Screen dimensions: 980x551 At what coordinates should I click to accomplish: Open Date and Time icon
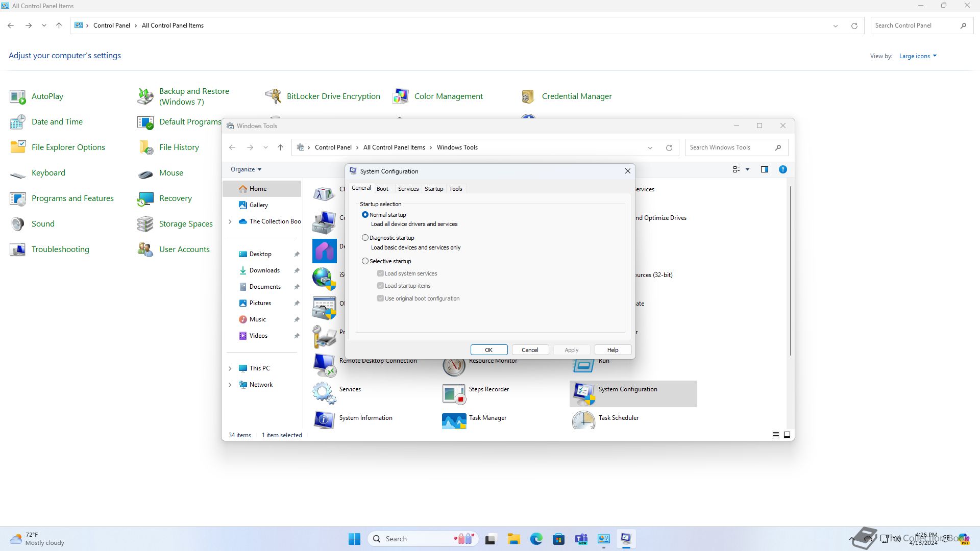tap(18, 122)
